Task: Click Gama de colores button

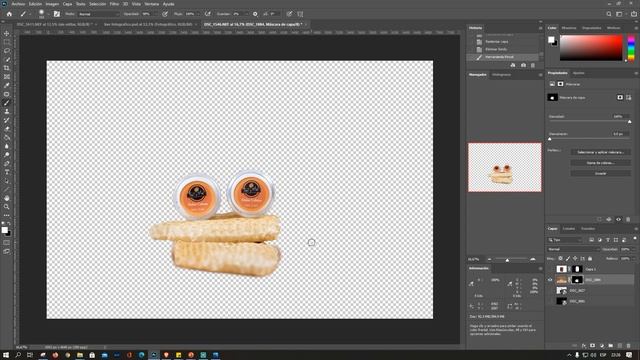Action: [x=600, y=163]
